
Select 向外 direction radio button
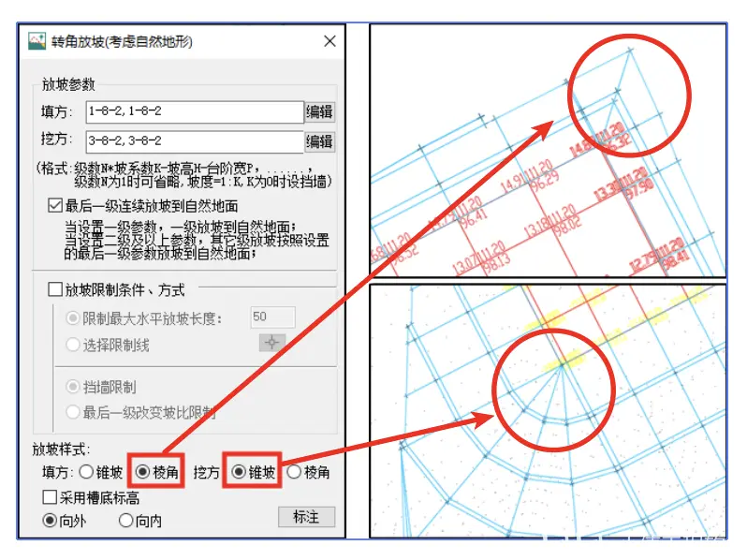pos(50,521)
